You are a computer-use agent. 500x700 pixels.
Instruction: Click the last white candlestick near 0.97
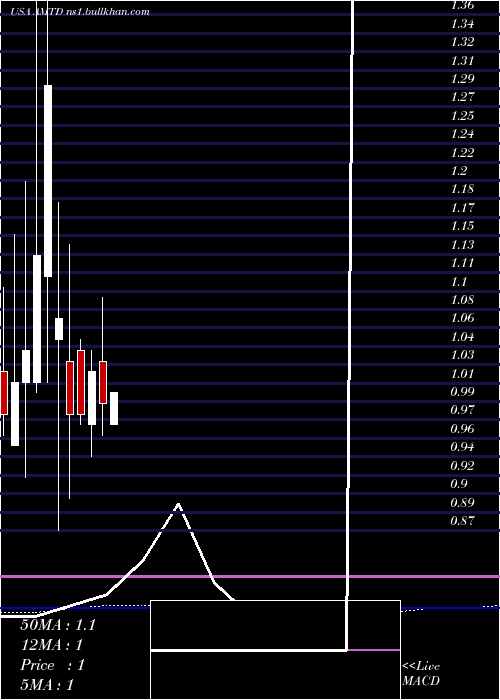click(x=114, y=408)
